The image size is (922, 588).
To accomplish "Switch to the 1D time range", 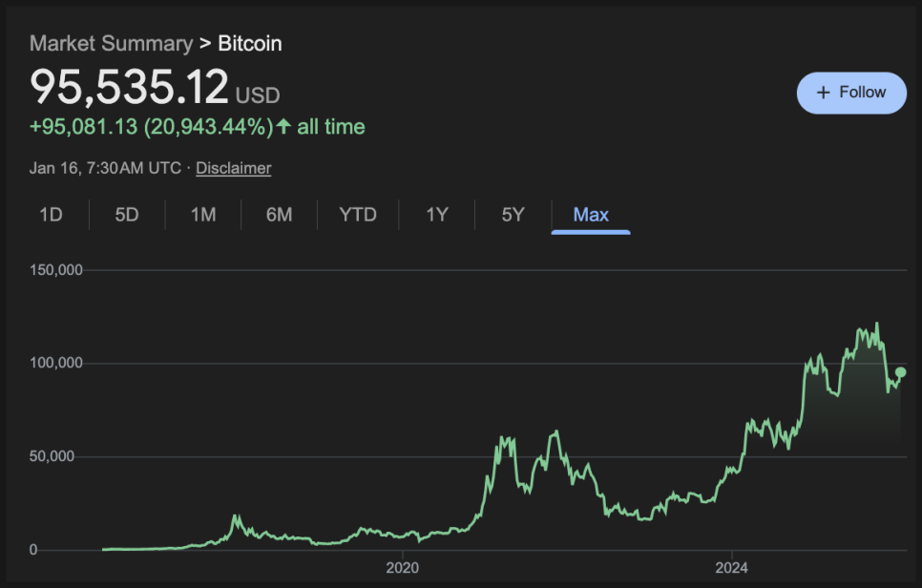I will click(51, 215).
